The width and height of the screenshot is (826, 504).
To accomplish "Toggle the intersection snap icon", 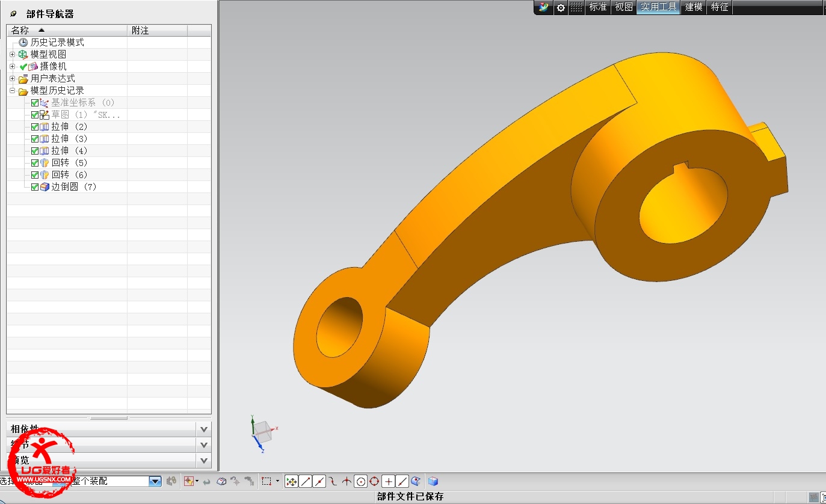I will (347, 481).
